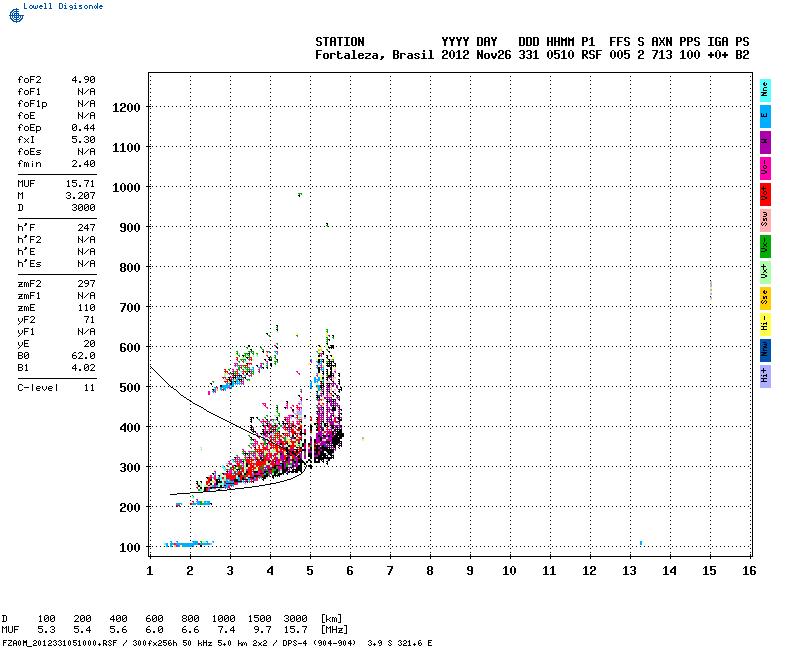Click the foEs label in the side panel
Viewport: 800px width, 650px height.
(30, 152)
